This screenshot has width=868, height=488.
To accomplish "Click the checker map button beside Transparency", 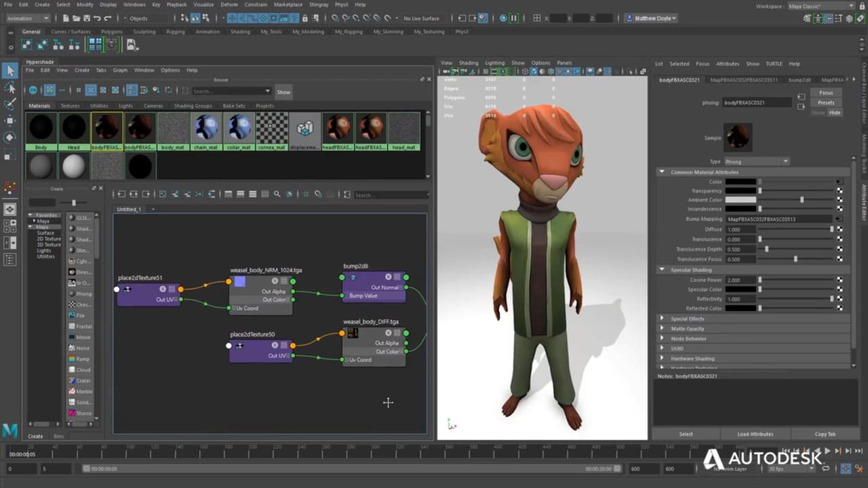I will tap(840, 191).
